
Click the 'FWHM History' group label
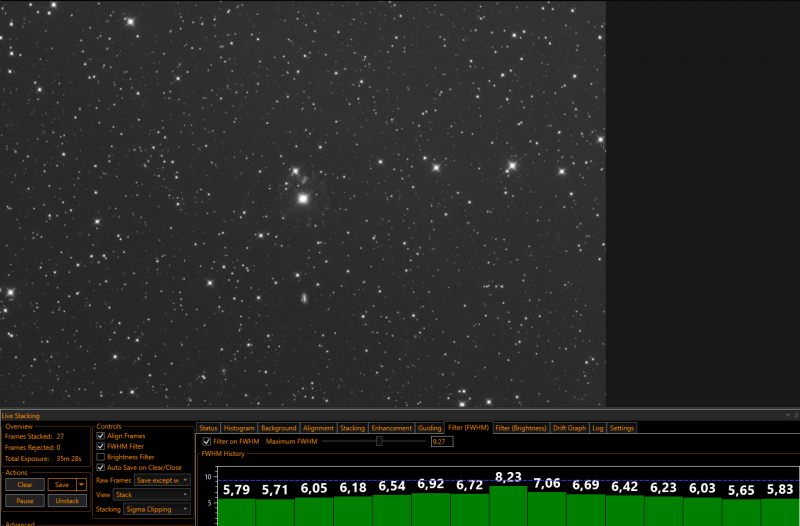click(223, 454)
